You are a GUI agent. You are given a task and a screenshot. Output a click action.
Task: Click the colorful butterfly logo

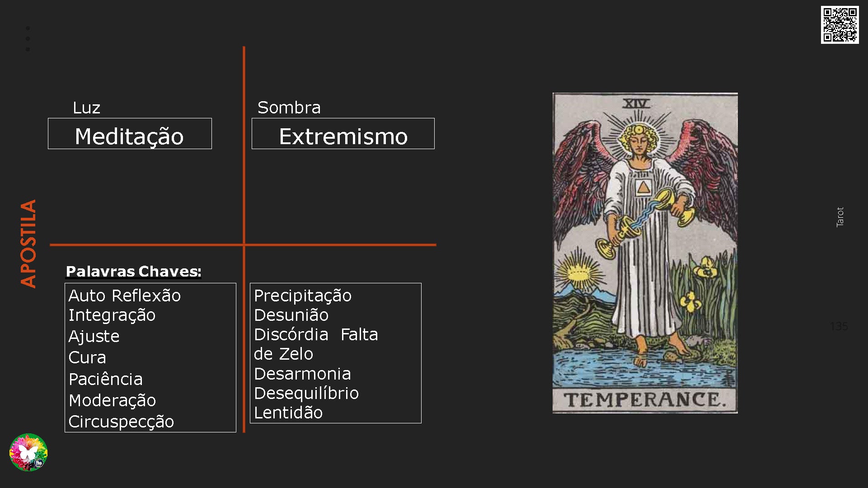click(x=28, y=452)
